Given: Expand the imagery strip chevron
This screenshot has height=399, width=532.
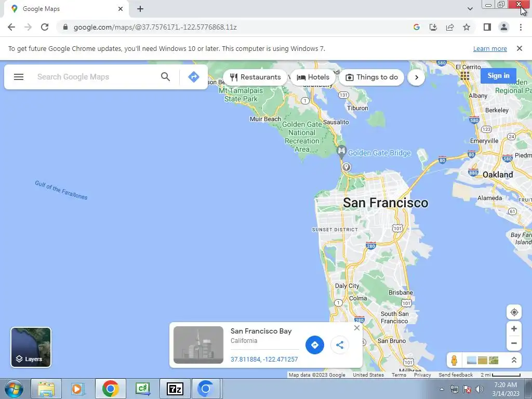Looking at the screenshot, I should pyautogui.click(x=514, y=361).
